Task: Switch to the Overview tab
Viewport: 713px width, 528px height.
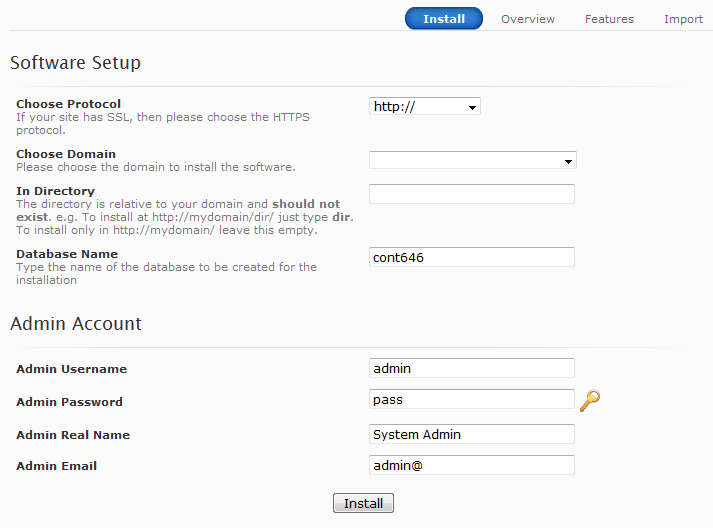Action: click(528, 19)
